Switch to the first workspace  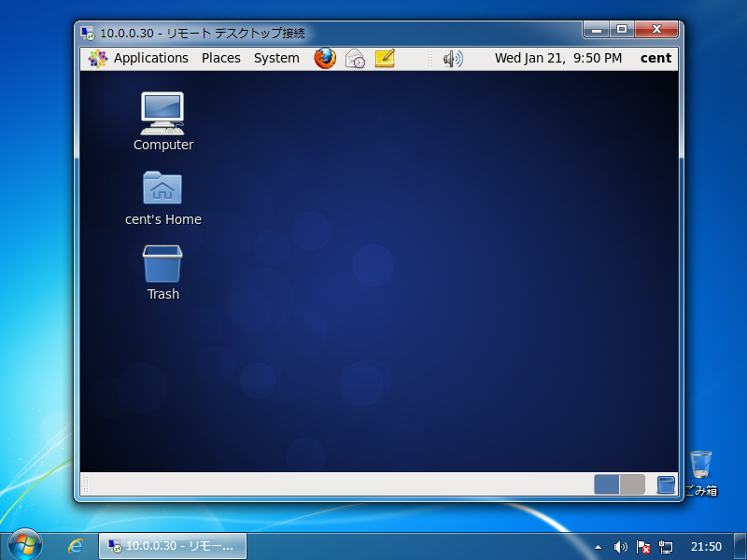tap(606, 484)
